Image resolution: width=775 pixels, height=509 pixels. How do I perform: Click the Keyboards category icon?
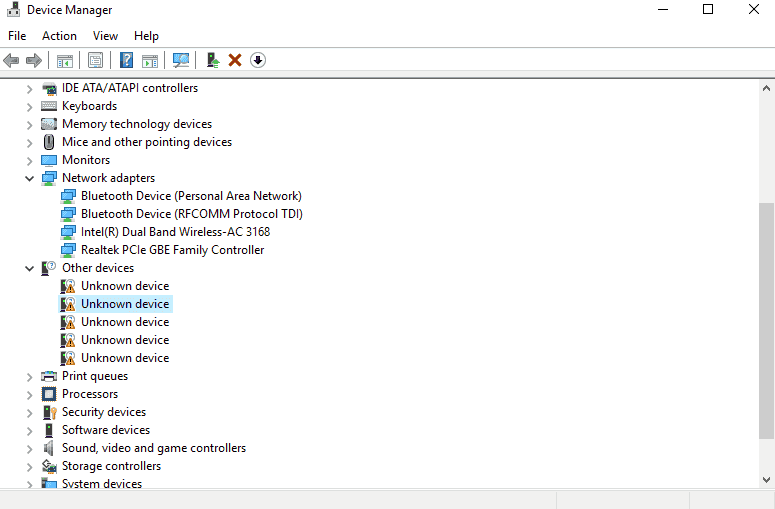(49, 106)
